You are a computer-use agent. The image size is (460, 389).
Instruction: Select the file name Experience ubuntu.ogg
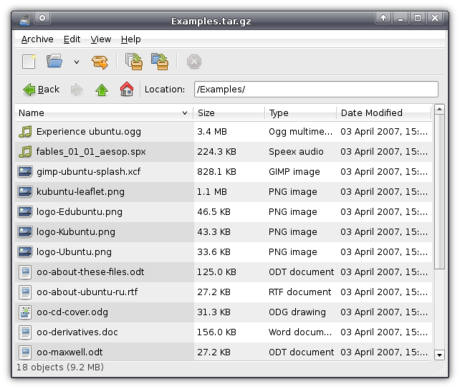coord(89,132)
